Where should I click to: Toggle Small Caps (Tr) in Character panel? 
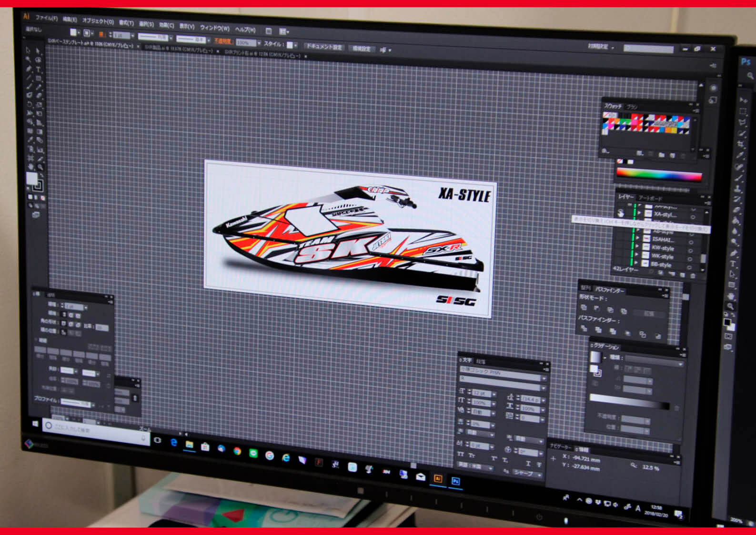pos(472,455)
